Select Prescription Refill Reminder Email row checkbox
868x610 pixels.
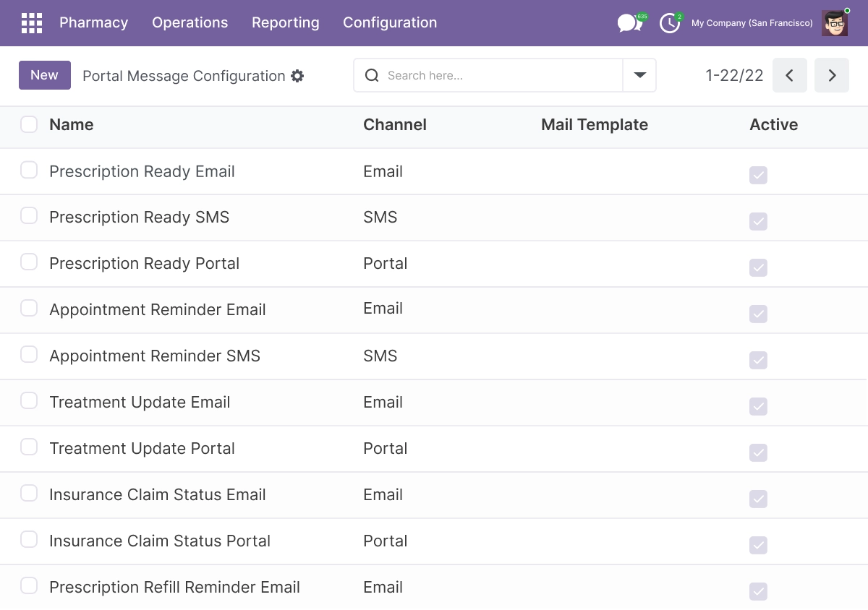(29, 585)
